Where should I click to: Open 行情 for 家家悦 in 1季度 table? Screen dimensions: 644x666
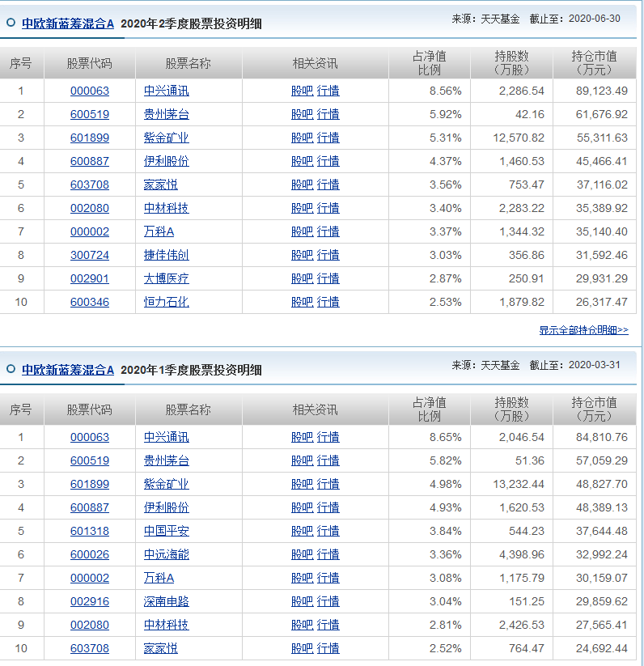pyautogui.click(x=328, y=648)
